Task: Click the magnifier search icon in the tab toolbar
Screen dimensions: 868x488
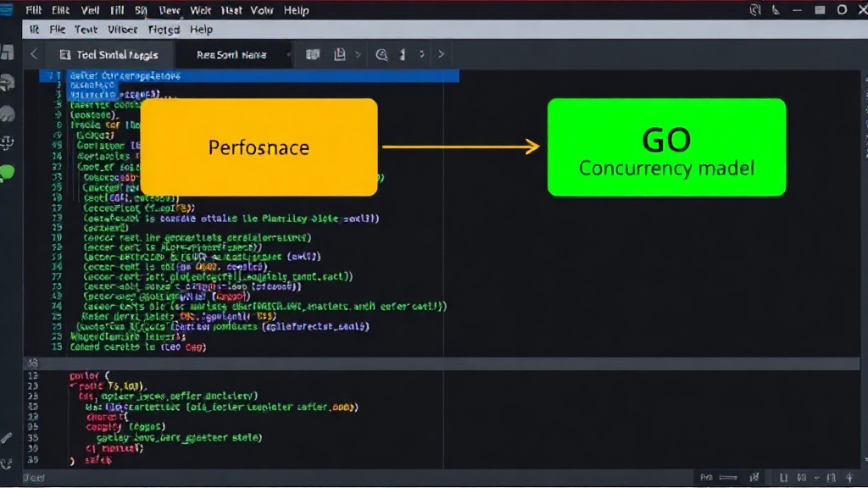Action: tap(381, 54)
